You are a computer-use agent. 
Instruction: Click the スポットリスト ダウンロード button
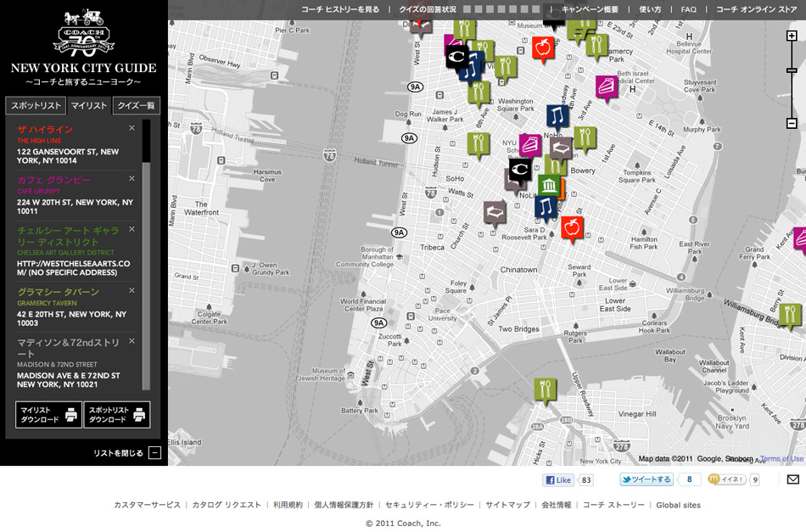tap(117, 414)
